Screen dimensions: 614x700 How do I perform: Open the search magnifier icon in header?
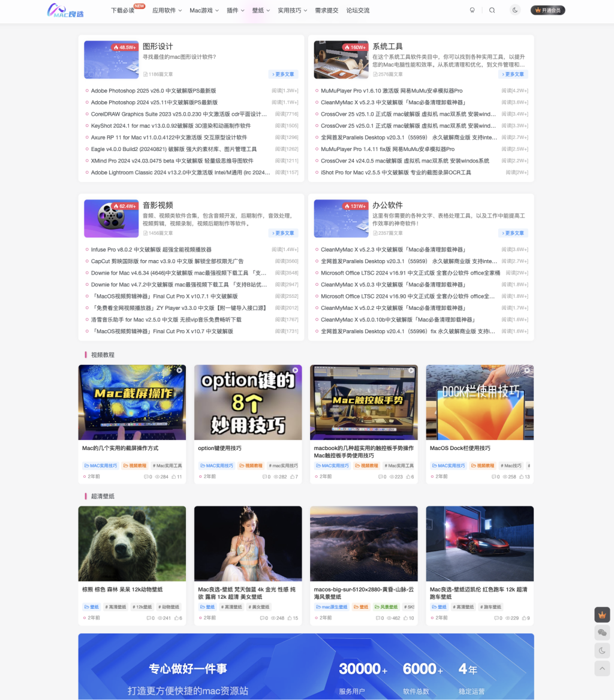tap(492, 10)
